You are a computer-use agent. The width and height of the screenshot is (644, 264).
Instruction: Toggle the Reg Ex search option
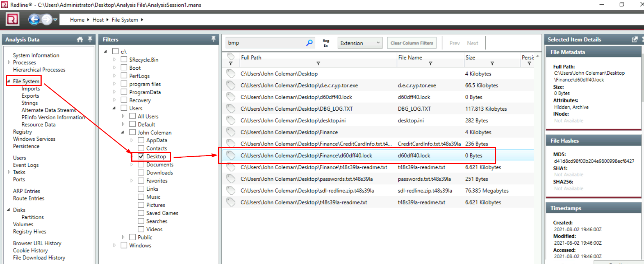click(x=326, y=43)
